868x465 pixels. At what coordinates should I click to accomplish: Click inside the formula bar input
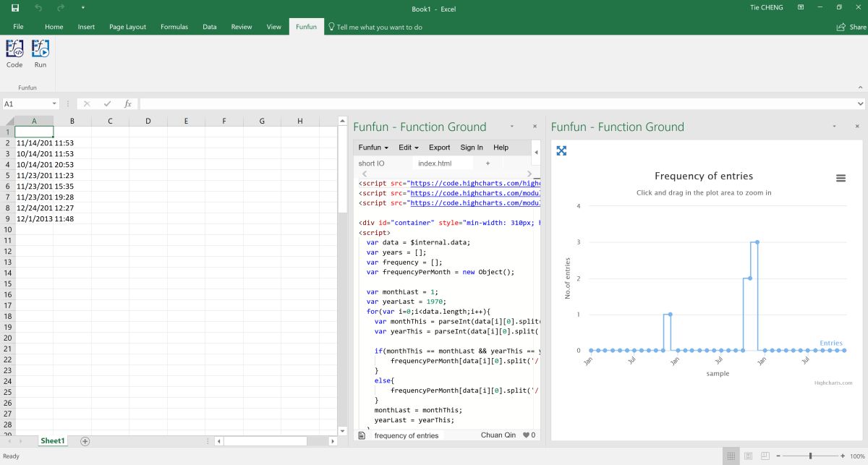[497, 104]
